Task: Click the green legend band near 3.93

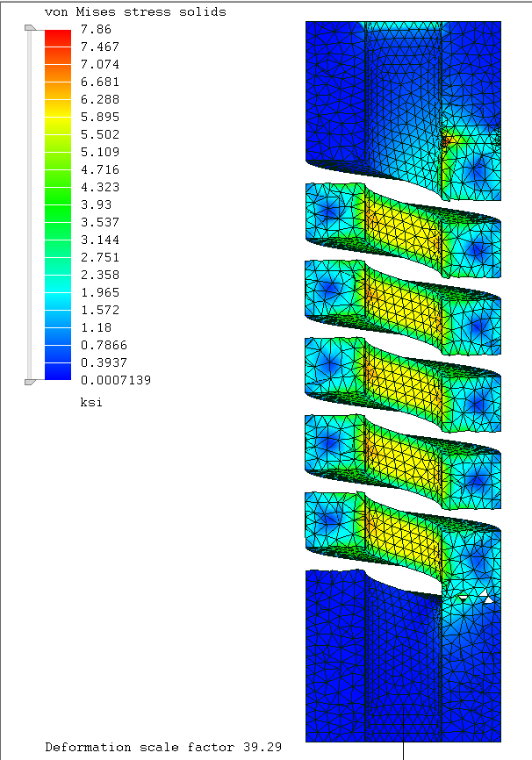Action: (58, 204)
